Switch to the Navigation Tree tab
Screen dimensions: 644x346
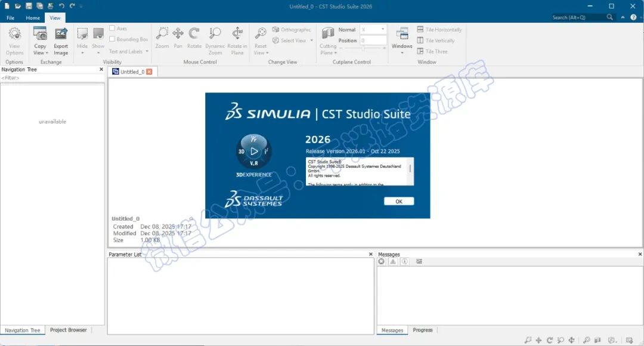(22, 330)
